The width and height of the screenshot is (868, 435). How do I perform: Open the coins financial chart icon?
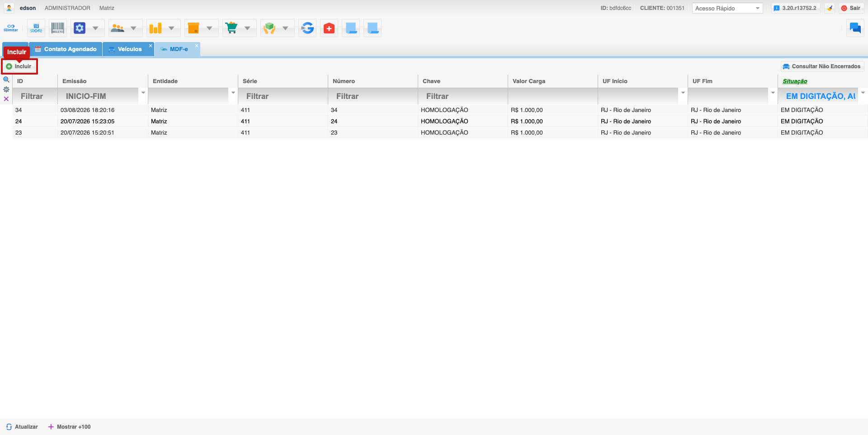156,28
